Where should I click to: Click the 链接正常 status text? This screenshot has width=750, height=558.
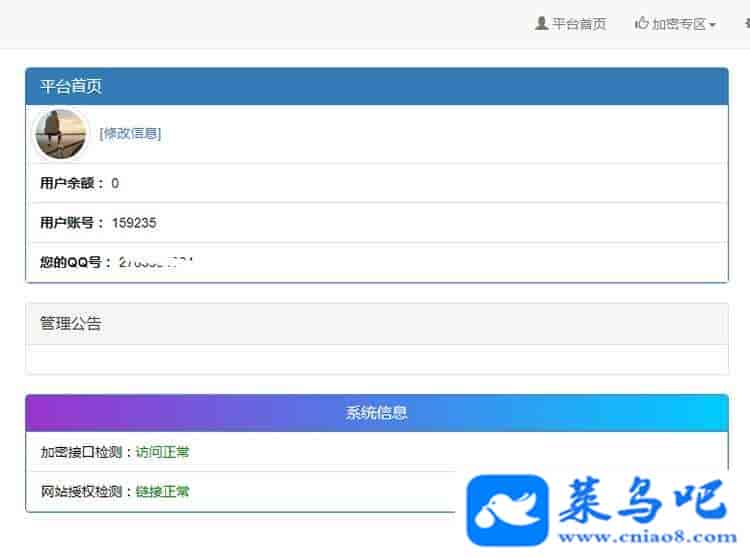click(x=163, y=491)
